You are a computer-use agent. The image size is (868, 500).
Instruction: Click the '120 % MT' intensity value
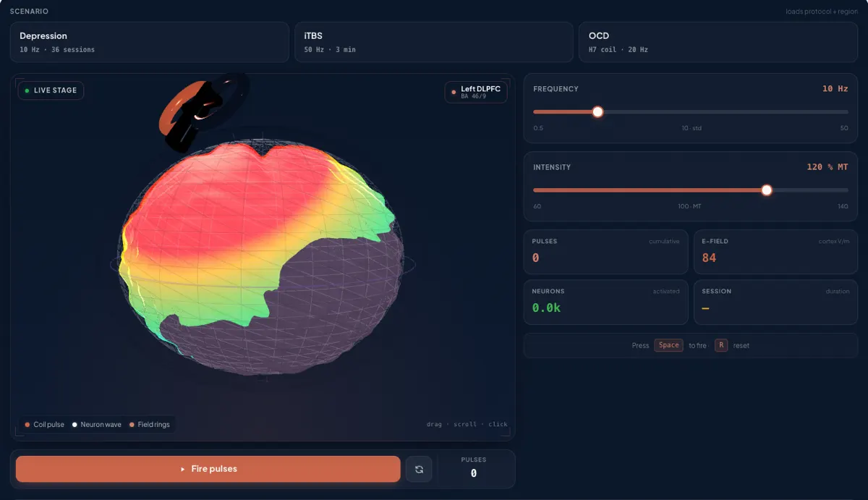(827, 167)
